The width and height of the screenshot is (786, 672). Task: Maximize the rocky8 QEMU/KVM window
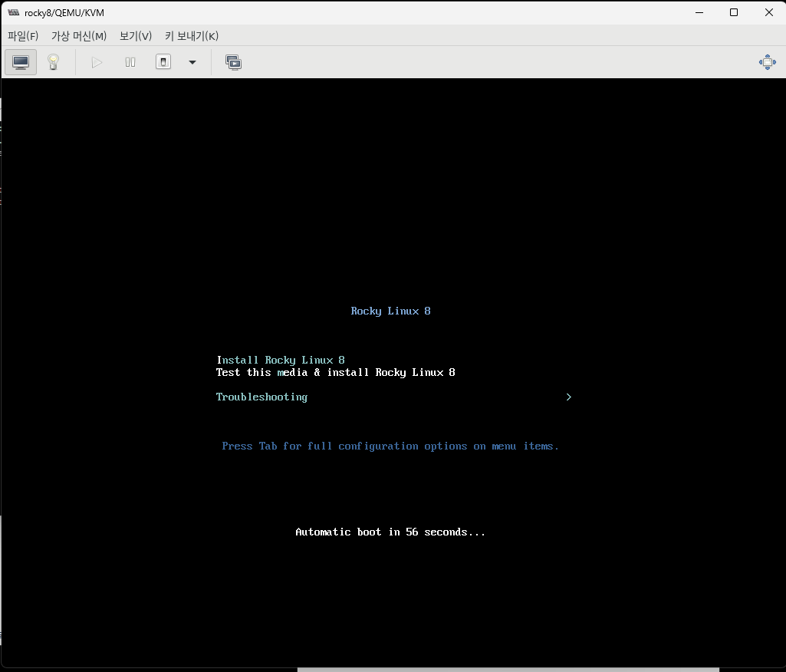734,12
